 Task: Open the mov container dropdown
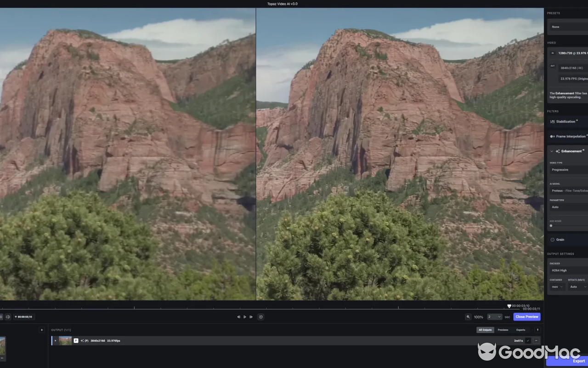point(556,287)
